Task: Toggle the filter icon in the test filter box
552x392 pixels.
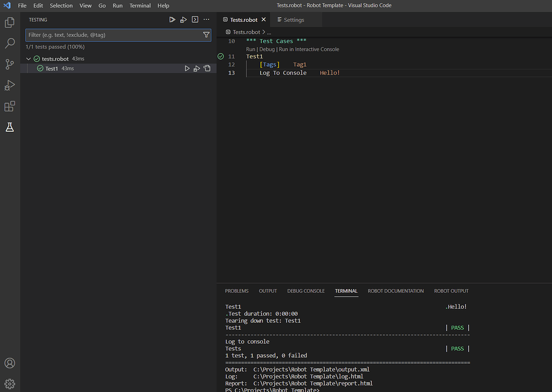Action: pyautogui.click(x=206, y=34)
